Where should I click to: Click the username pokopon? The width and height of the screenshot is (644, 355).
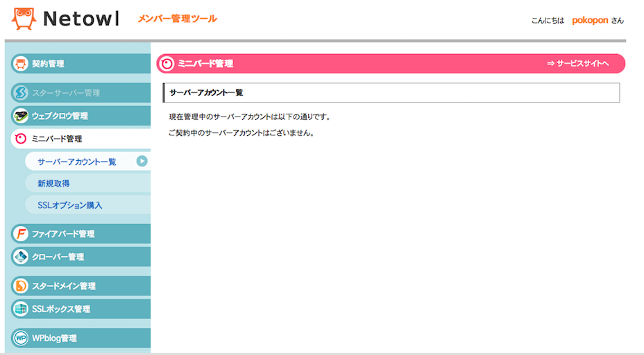coord(590,20)
